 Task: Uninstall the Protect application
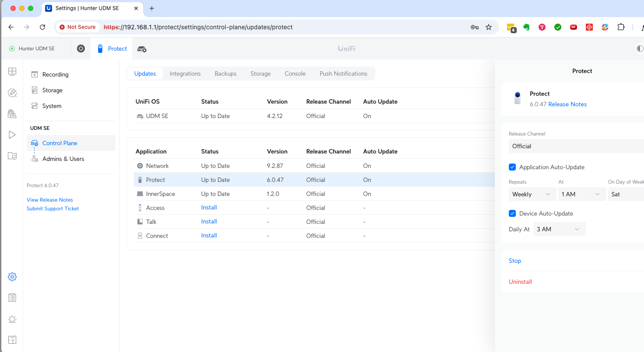[520, 282]
